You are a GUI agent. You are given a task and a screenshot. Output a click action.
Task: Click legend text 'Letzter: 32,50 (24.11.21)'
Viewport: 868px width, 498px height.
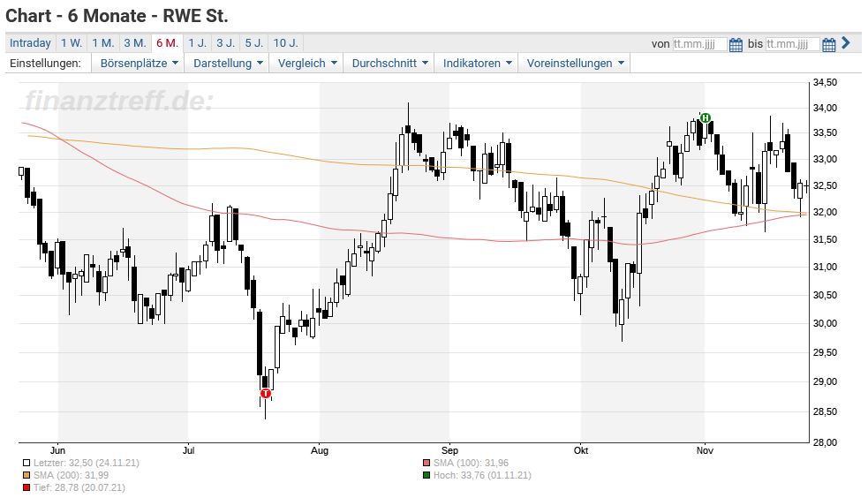[87, 464]
